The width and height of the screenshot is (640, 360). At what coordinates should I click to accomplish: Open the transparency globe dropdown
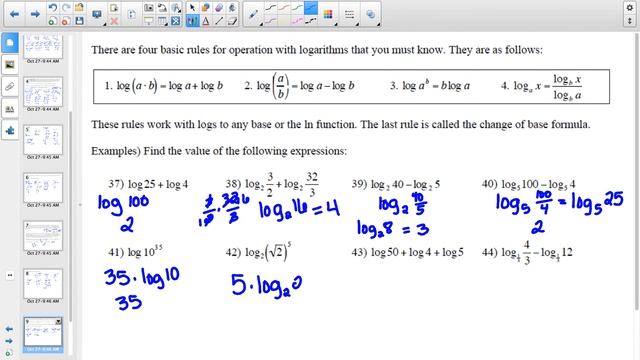point(371,15)
